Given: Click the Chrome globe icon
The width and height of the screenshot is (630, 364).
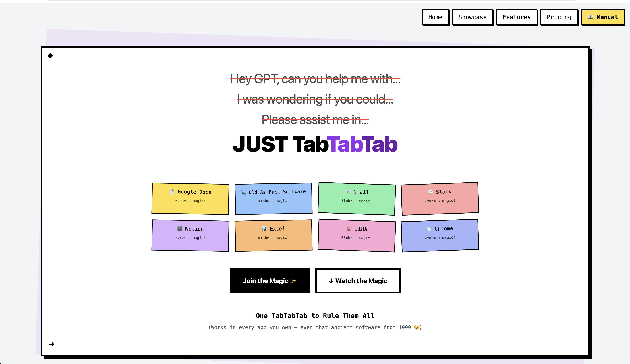Looking at the screenshot, I should tap(429, 229).
